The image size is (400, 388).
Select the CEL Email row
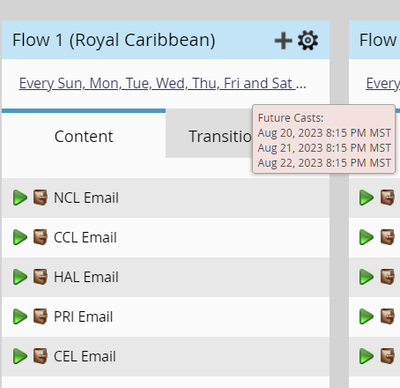pos(166,356)
